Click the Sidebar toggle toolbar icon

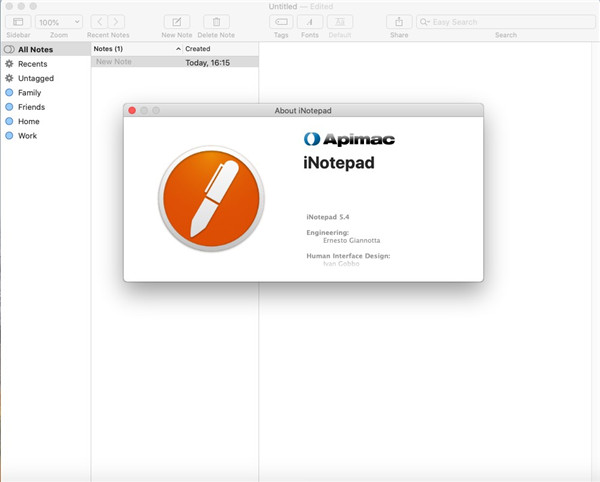[18, 21]
